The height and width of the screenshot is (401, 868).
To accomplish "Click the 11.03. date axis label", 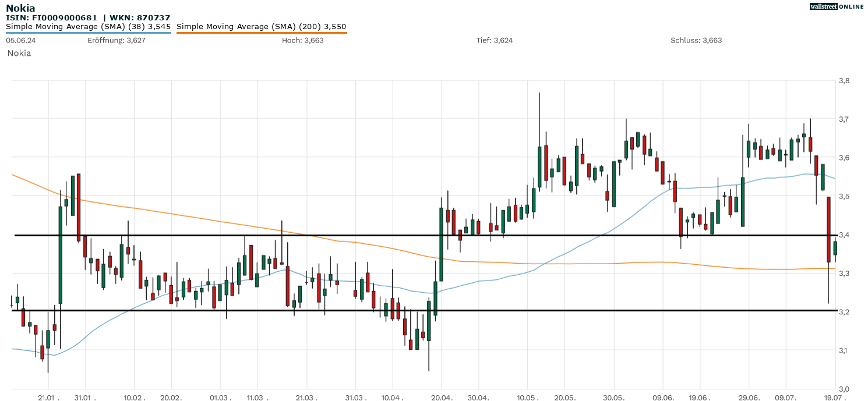I will [x=257, y=398].
